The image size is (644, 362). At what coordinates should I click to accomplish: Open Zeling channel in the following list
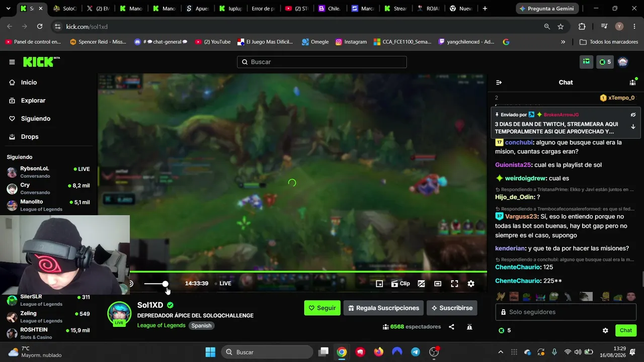point(48,317)
